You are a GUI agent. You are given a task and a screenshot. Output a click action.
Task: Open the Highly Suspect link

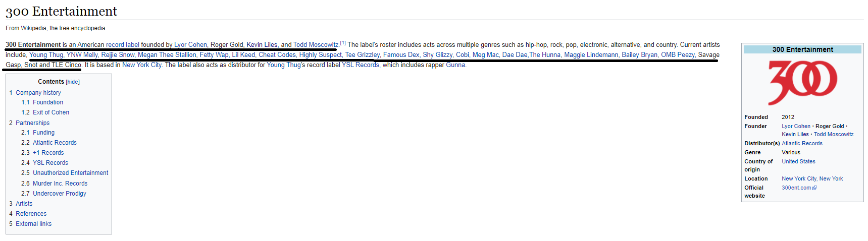pos(320,55)
